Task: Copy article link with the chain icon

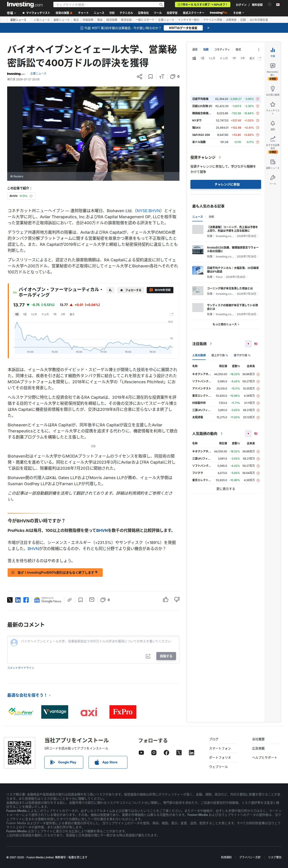Action: click(69, 600)
